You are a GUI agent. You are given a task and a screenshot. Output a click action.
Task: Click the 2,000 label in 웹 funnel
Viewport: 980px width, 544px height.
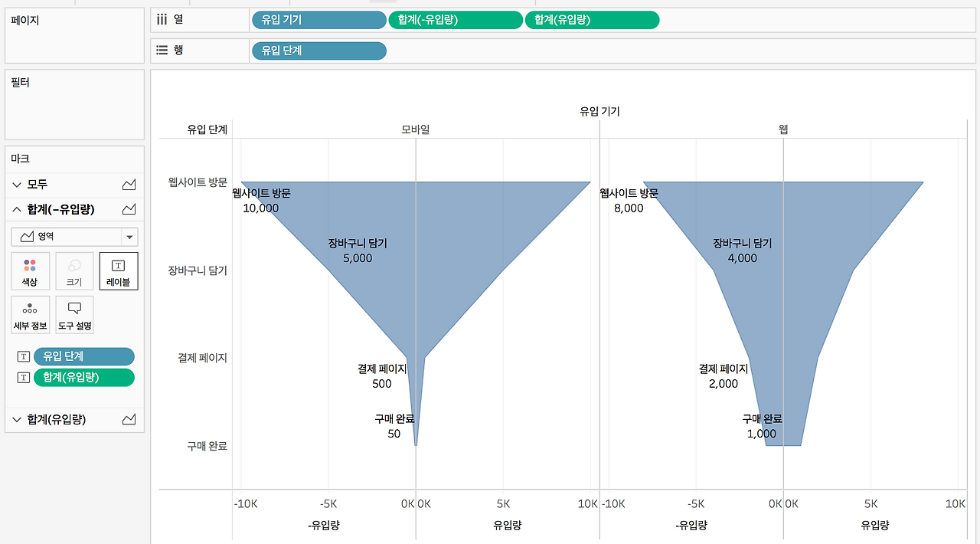[x=724, y=384]
